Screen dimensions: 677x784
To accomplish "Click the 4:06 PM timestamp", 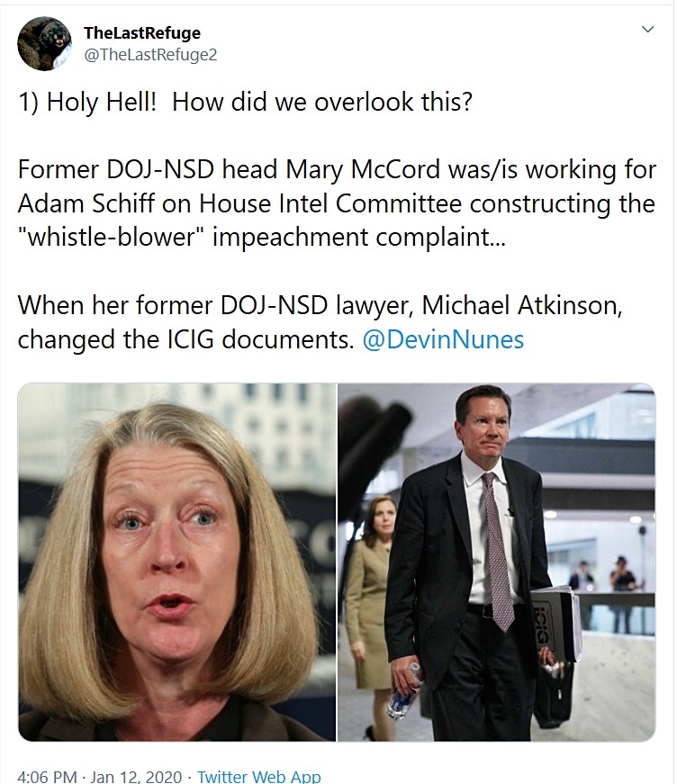I will (47, 776).
